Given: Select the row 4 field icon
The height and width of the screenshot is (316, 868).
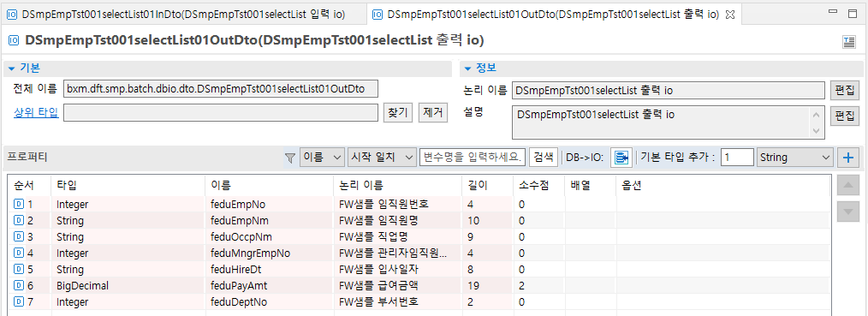Looking at the screenshot, I should tap(18, 253).
